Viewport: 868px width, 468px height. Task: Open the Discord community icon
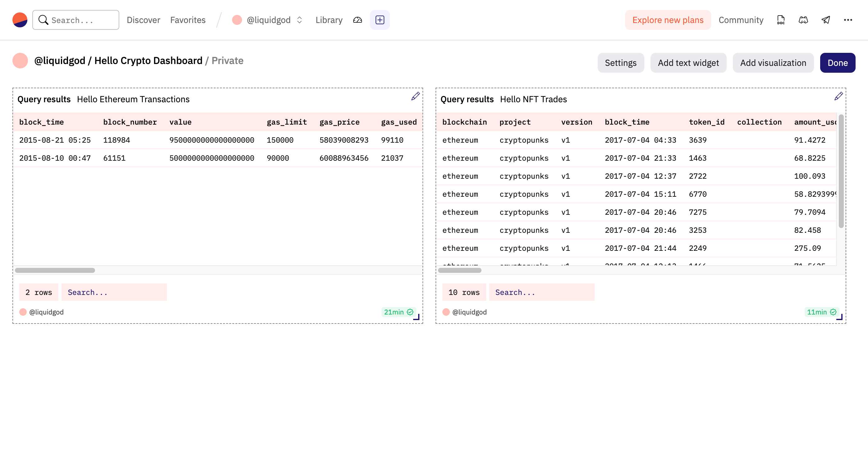coord(803,20)
